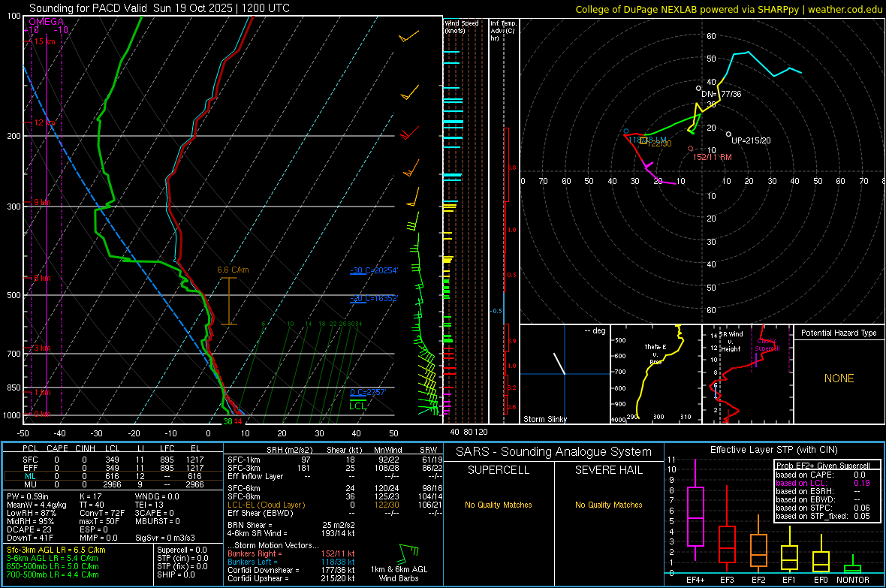The height and width of the screenshot is (588, 886).
Task: Click the orange lapse-rate bracket beside 6.6 C/km
Action: pyautogui.click(x=228, y=301)
